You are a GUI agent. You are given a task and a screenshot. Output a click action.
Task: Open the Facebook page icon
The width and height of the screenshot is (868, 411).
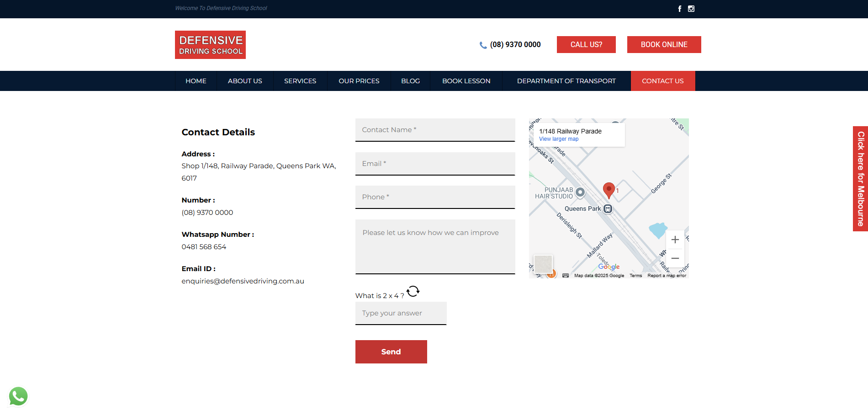(x=679, y=9)
